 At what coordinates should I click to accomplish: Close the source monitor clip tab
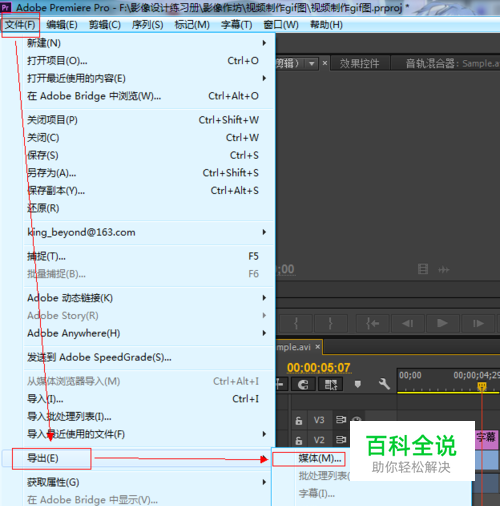(x=325, y=63)
